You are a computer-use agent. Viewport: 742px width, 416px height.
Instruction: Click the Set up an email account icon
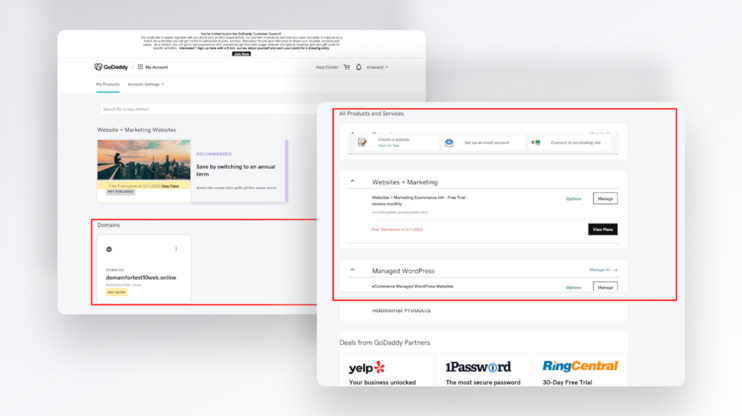[449, 142]
